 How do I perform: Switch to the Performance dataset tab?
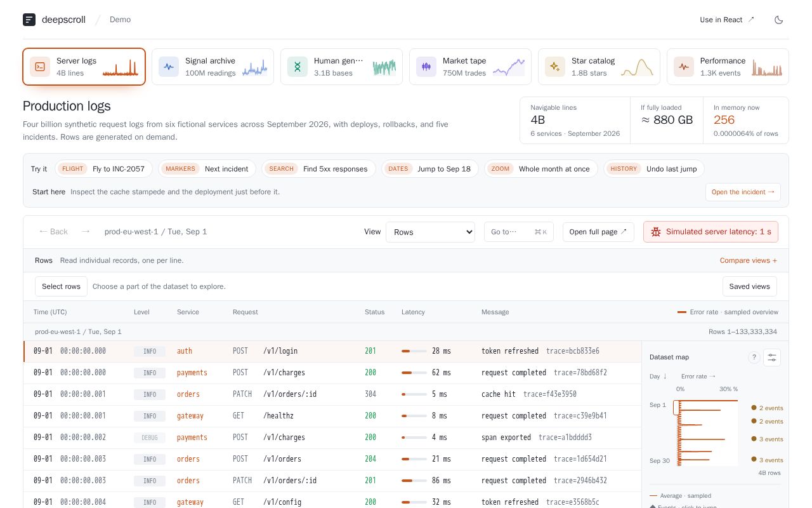click(728, 67)
